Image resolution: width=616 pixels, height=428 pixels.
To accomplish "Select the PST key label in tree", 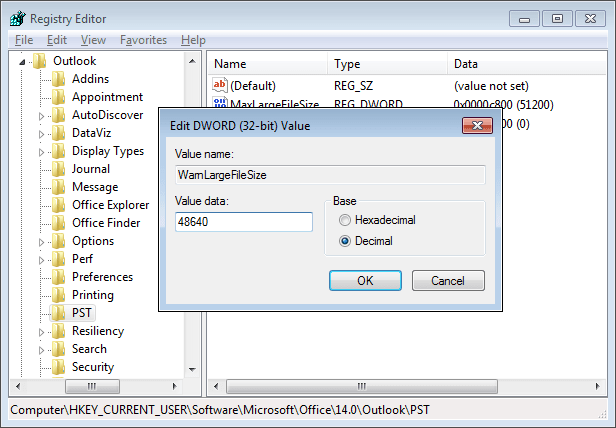I will coord(82,313).
